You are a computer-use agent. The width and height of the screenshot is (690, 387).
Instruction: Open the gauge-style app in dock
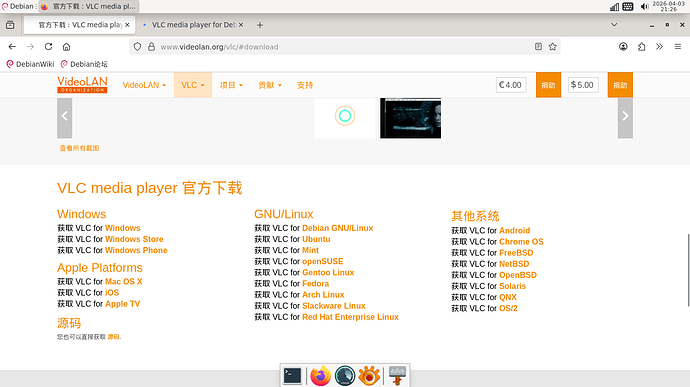click(345, 376)
